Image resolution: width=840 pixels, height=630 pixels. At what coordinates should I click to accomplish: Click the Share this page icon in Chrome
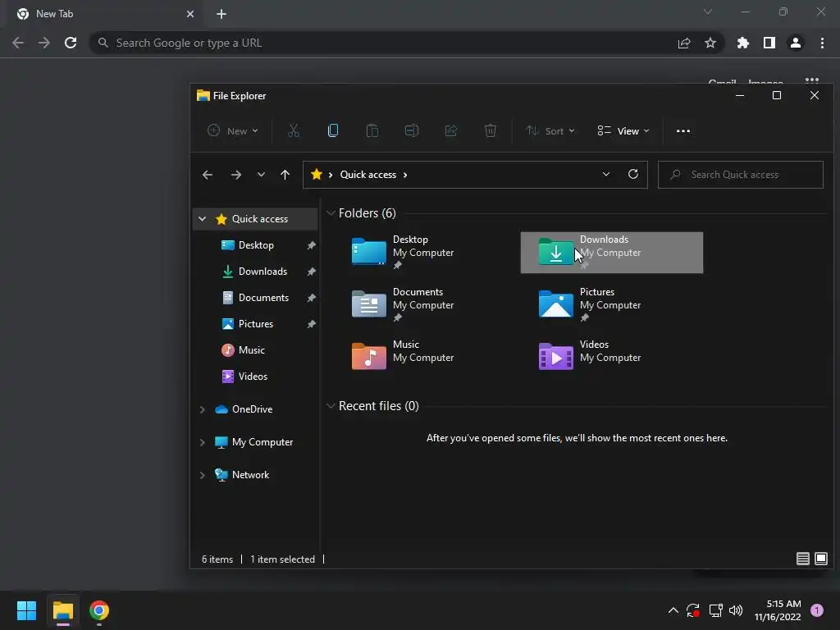point(684,43)
